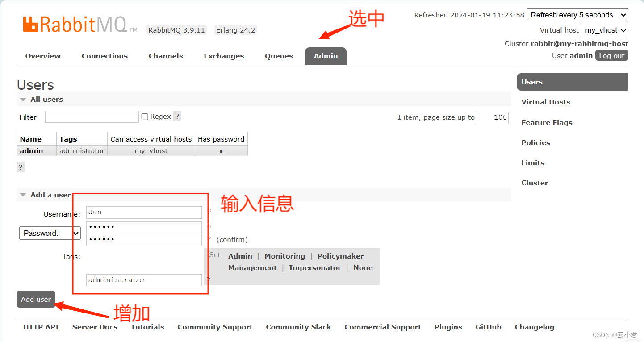Image resolution: width=644 pixels, height=342 pixels.
Task: Click the RabbitMQ logo
Action: [x=80, y=25]
